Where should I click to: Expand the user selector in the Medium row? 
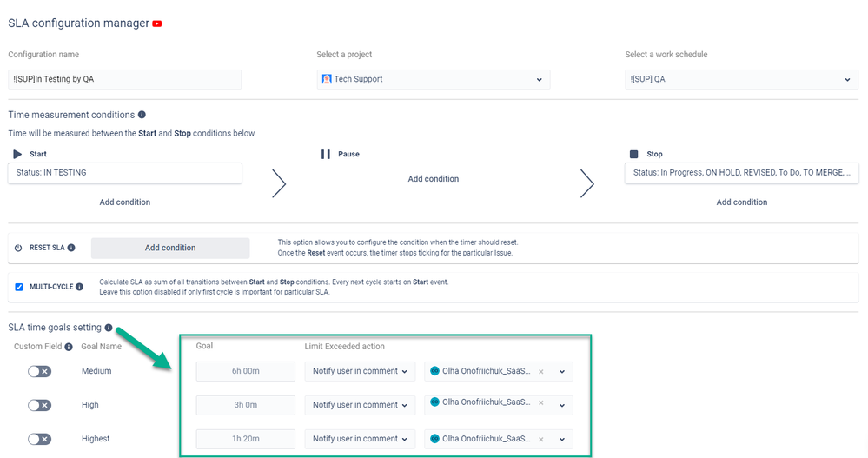(x=562, y=372)
